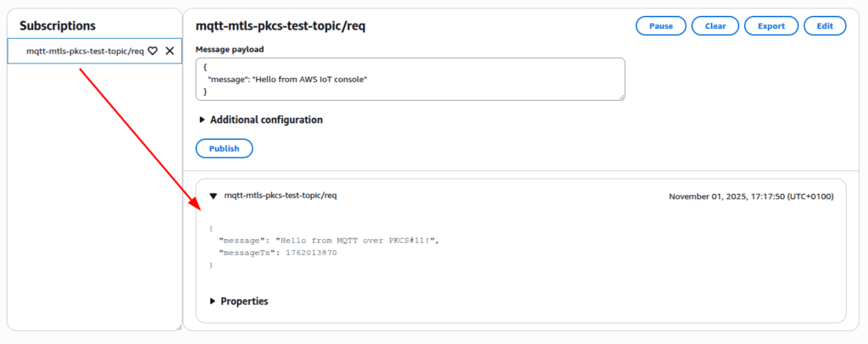The image size is (868, 344).
Task: Click the November 01, 2025 message timestamp
Action: click(x=750, y=197)
